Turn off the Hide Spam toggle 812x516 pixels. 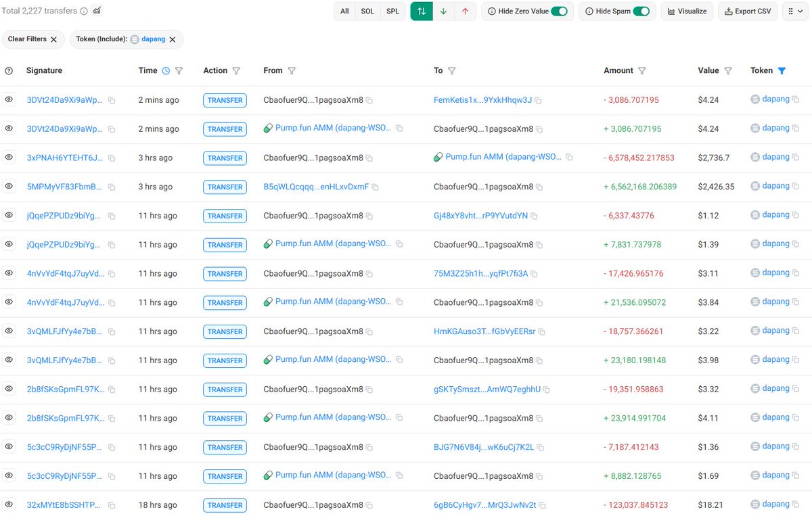tap(641, 11)
